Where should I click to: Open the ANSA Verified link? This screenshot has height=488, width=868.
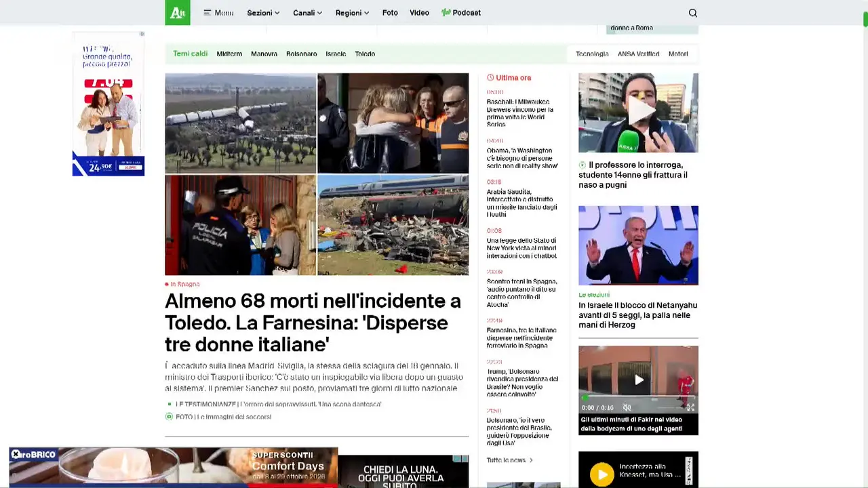(x=638, y=54)
